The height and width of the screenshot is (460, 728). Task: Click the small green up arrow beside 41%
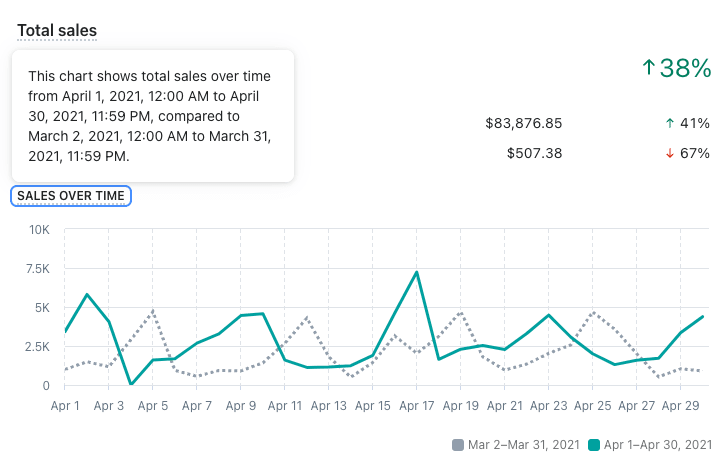[670, 123]
